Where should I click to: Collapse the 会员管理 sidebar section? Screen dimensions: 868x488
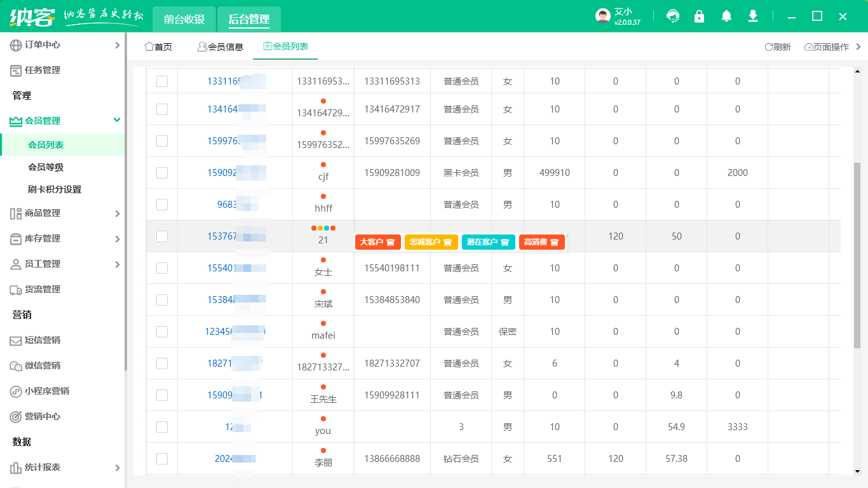tap(116, 121)
